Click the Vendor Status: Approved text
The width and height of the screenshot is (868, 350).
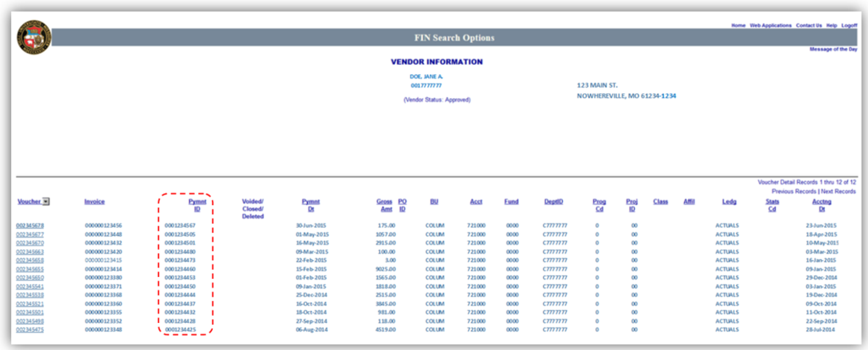click(437, 99)
